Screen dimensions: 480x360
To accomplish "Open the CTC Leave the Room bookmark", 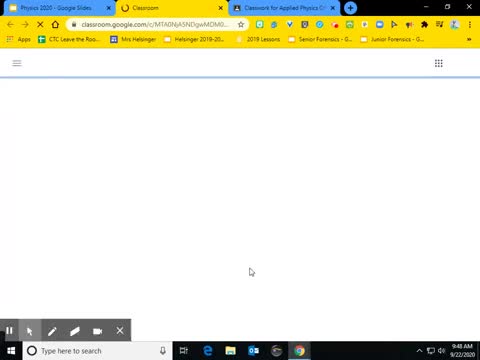I will tap(69, 39).
